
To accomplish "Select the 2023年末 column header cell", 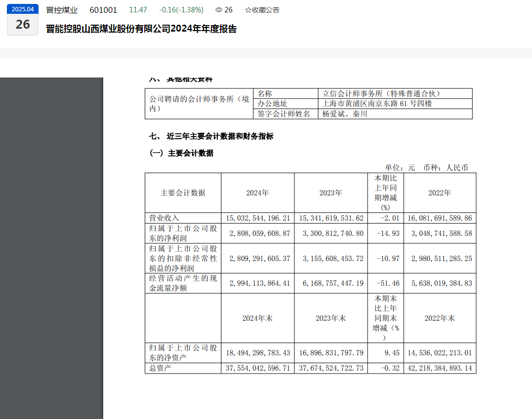I will tap(330, 318).
